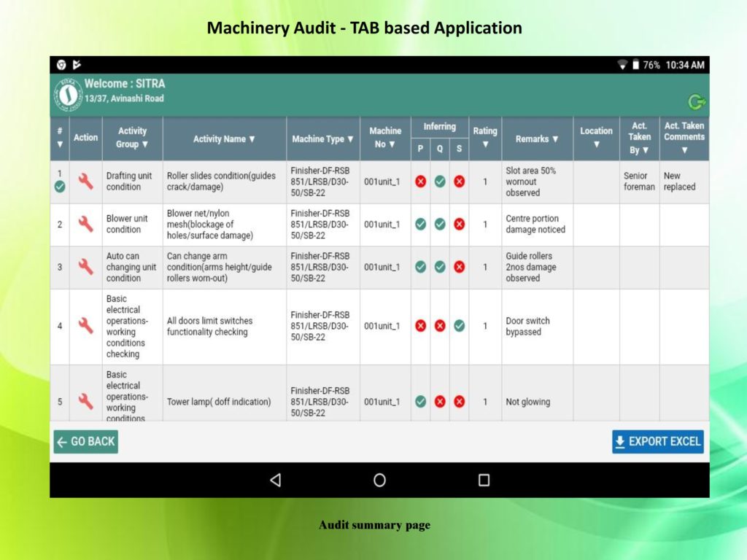747x560 pixels.
Task: Toggle S status in Door switch bypassed row
Action: point(460,326)
